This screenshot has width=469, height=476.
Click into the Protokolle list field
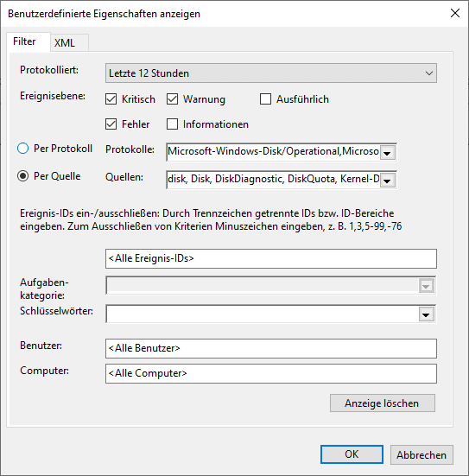273,152
